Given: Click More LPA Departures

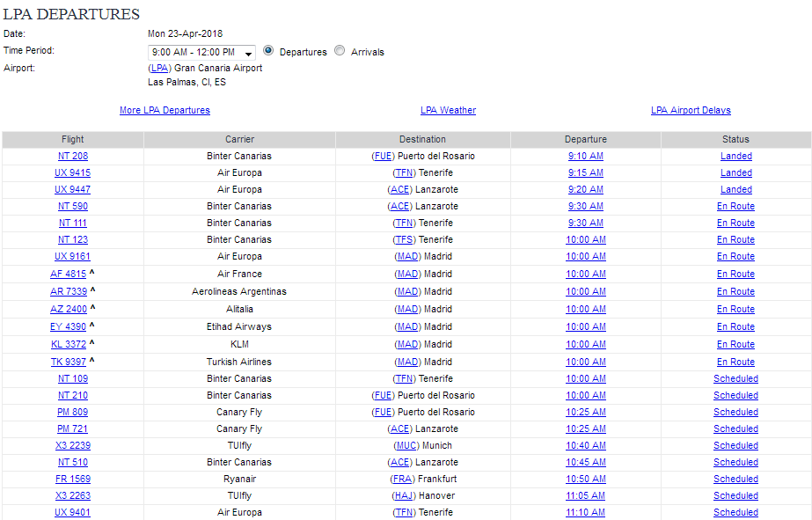Looking at the screenshot, I should pyautogui.click(x=165, y=110).
